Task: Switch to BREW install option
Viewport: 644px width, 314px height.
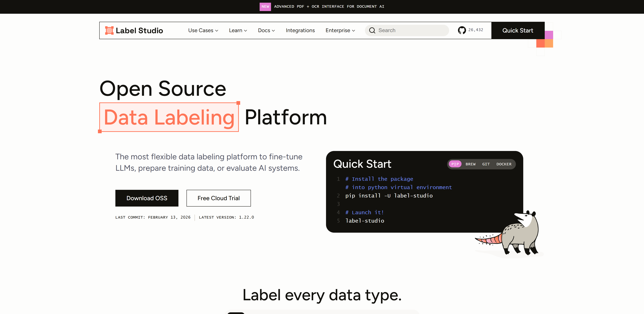Action: coord(470,164)
